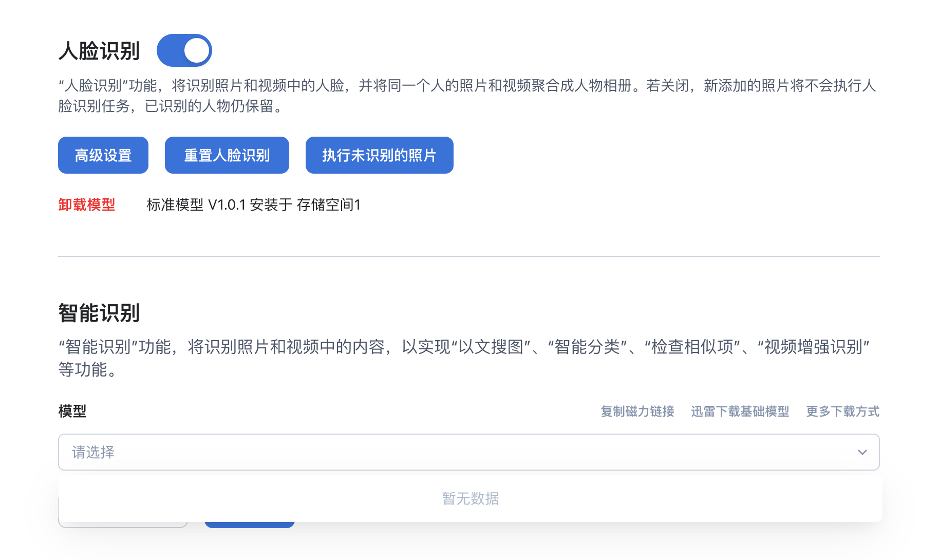This screenshot has height=560, width=939.
Task: Click the 标准模型 V1.0.1 model info text
Action: pyautogui.click(x=253, y=204)
